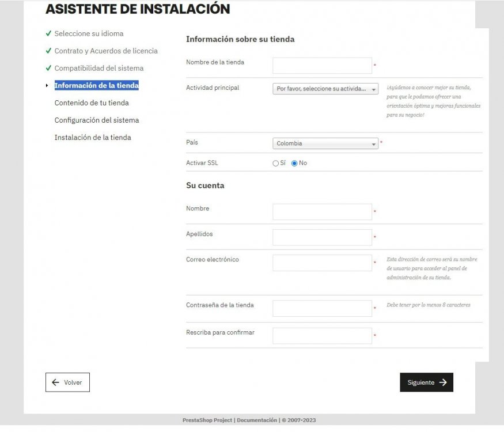Click the checkmark beside Contrato y Acuerdos de licencia
504x432 pixels.
tap(48, 51)
